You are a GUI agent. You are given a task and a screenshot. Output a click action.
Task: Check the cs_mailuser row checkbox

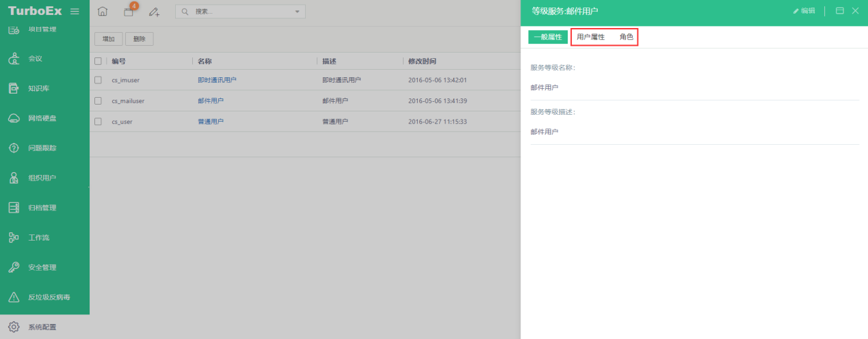(x=98, y=100)
